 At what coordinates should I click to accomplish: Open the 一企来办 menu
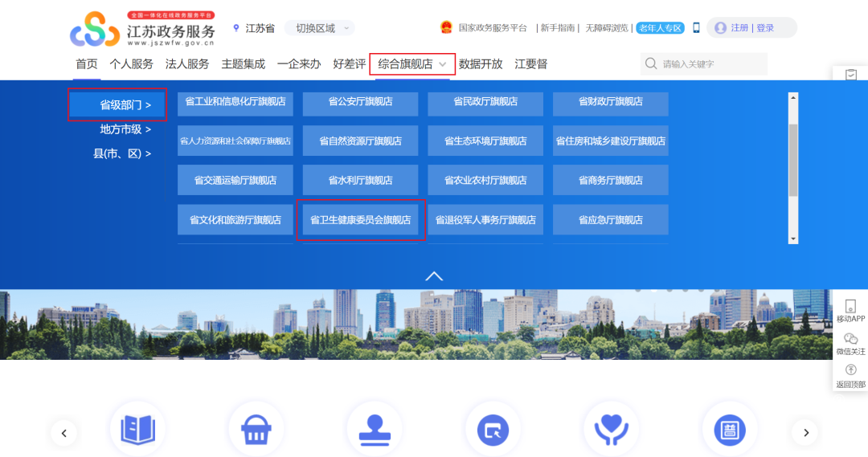[299, 64]
